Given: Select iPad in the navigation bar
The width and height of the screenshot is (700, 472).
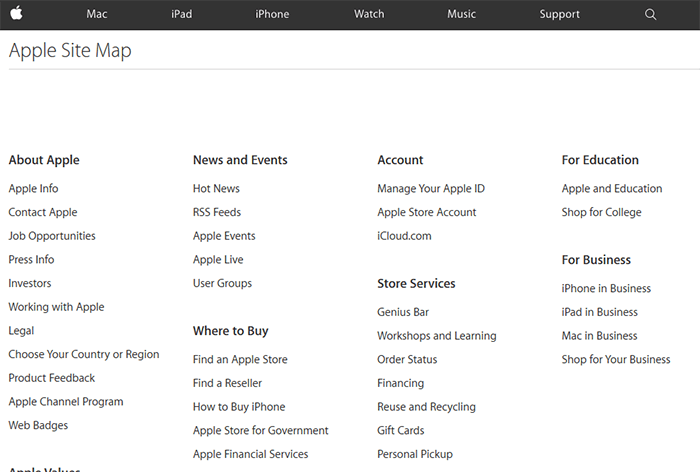Looking at the screenshot, I should pos(181,14).
